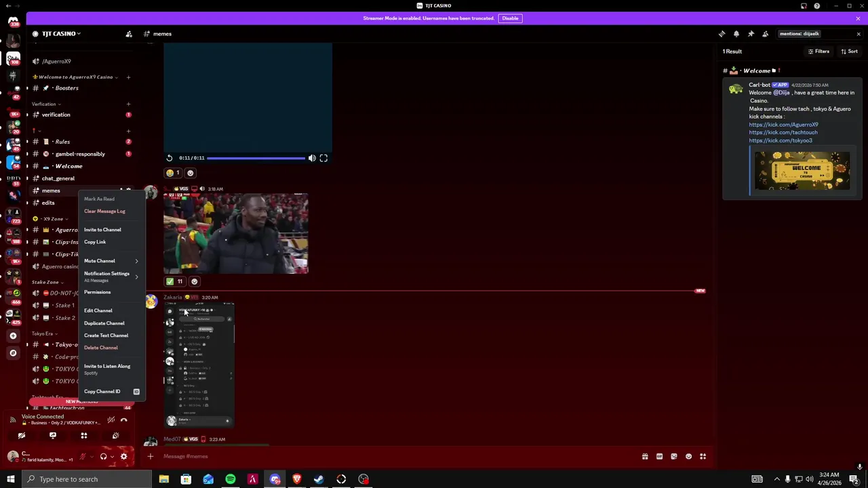Open the Filters button in search results
This screenshot has width=868, height=488.
click(x=818, y=52)
